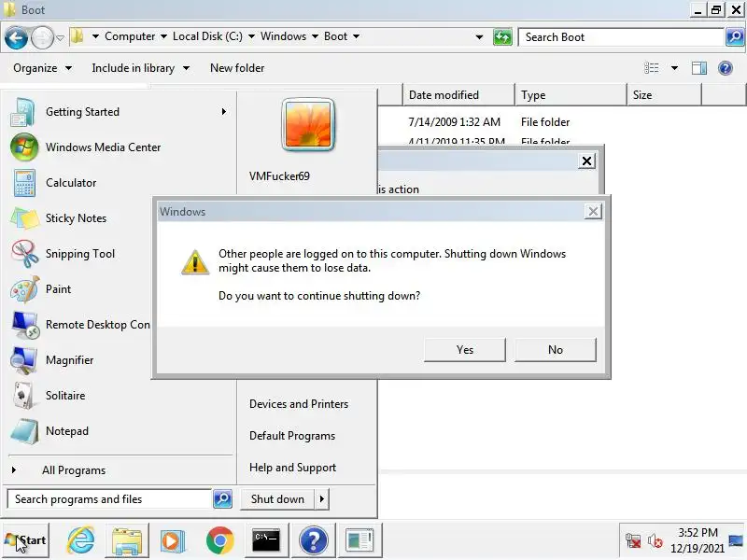
Task: Close the Windows shutdown warning dialog
Action: click(x=593, y=212)
